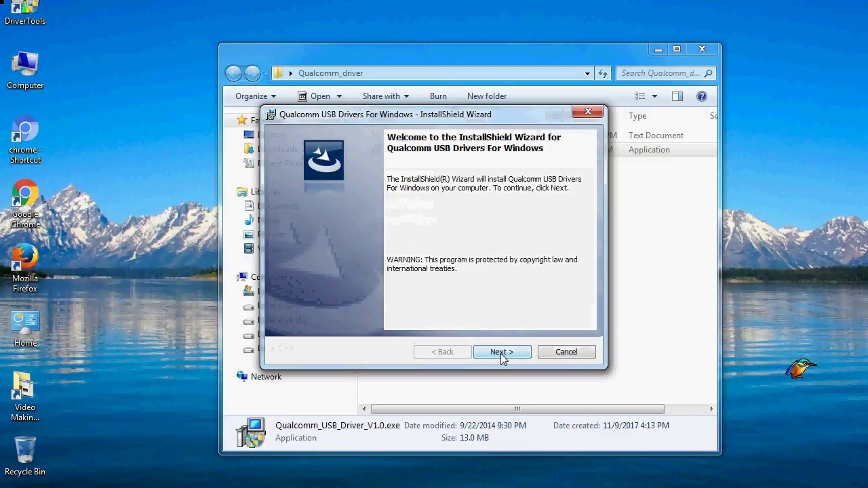The height and width of the screenshot is (488, 868).
Task: Select the Video Making desktop icon
Action: [25, 396]
